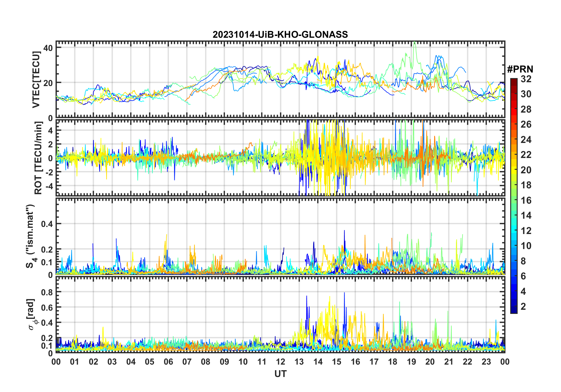
Task: Click the -4 tick on ROT axis
Action: pos(49,186)
